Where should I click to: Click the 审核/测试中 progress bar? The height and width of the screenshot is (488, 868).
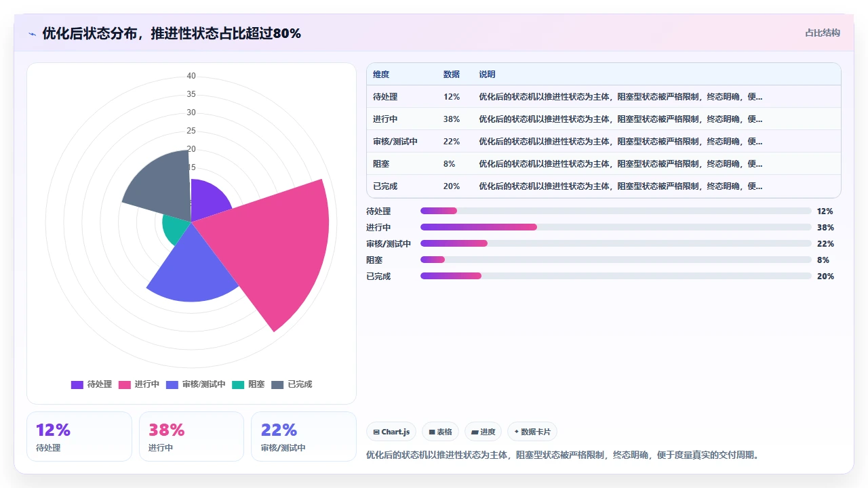coord(616,243)
